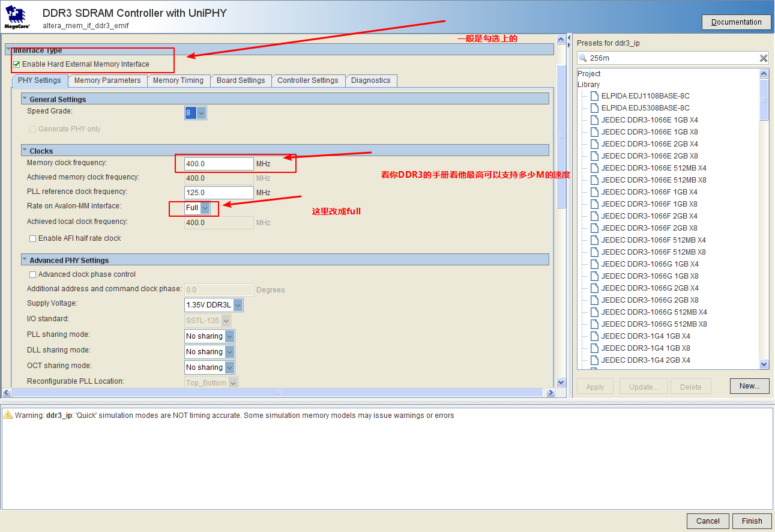Screen dimensions: 775x532
Task: Click the Finish button
Action: [x=752, y=521]
